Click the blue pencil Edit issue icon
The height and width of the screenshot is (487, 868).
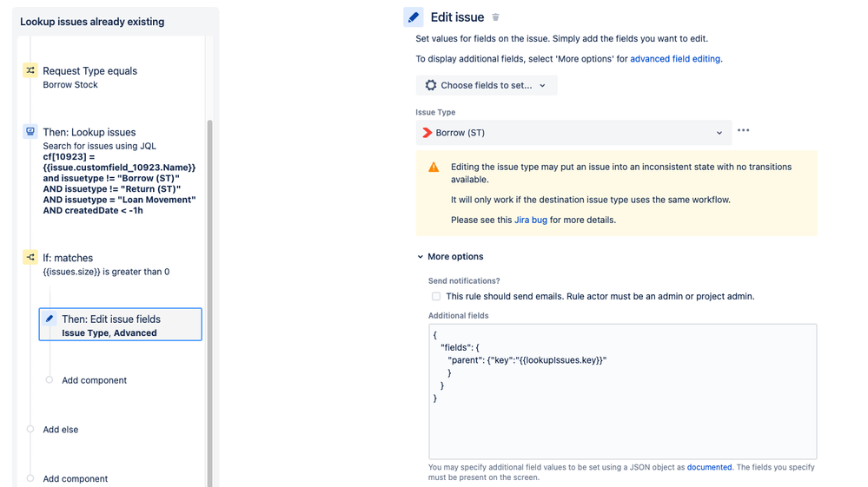click(x=414, y=17)
